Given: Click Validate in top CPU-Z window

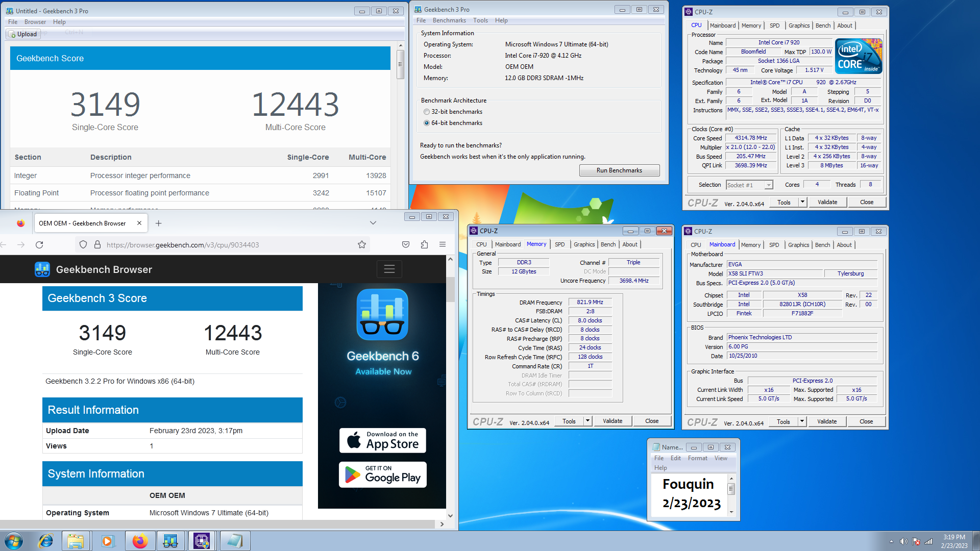Looking at the screenshot, I should (827, 202).
